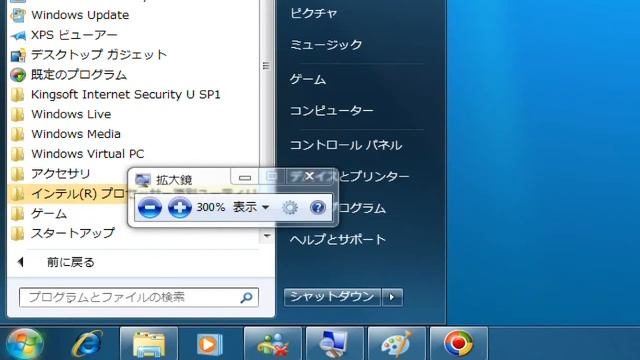The width and height of the screenshot is (640, 360).
Task: Open the shutdown options arrow
Action: click(392, 297)
